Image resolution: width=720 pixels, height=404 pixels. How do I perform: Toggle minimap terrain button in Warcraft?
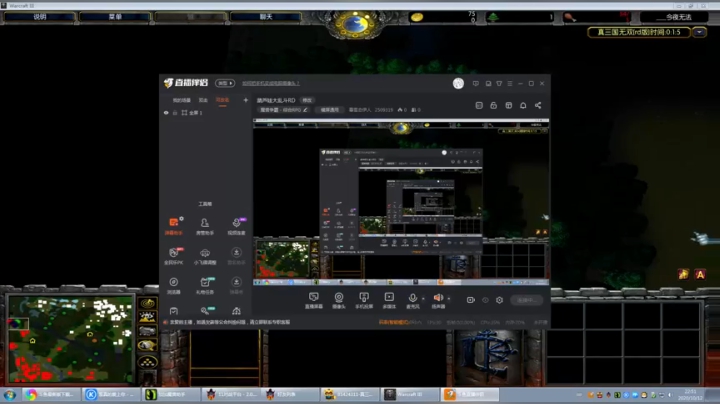point(147,317)
